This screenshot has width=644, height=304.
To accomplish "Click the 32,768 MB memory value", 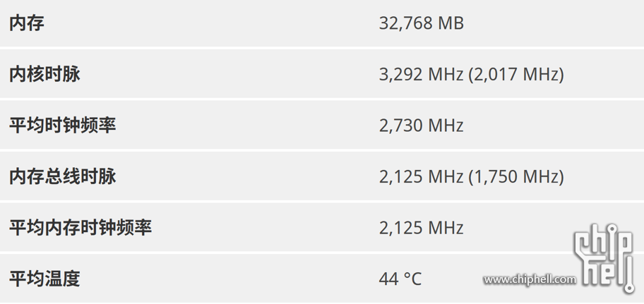I will click(421, 23).
